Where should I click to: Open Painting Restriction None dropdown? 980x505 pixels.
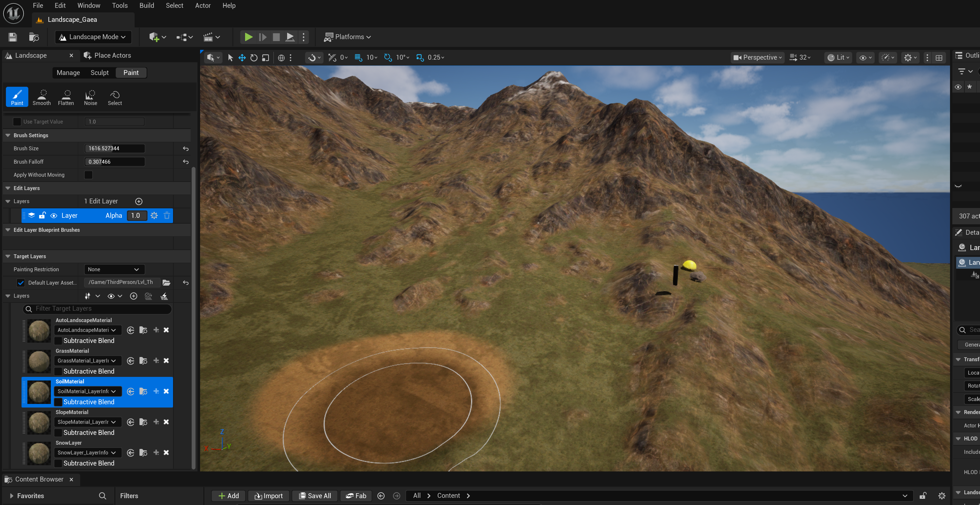tap(114, 269)
